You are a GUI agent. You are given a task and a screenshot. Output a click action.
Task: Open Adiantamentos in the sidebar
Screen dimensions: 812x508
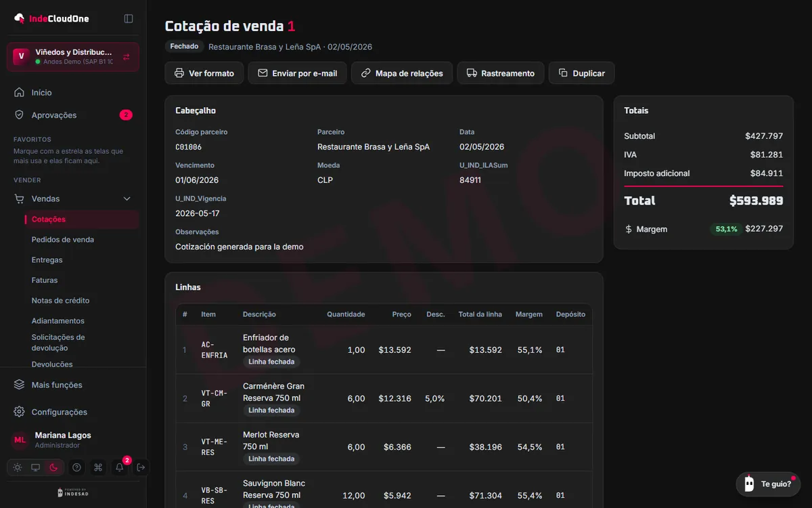(x=58, y=321)
